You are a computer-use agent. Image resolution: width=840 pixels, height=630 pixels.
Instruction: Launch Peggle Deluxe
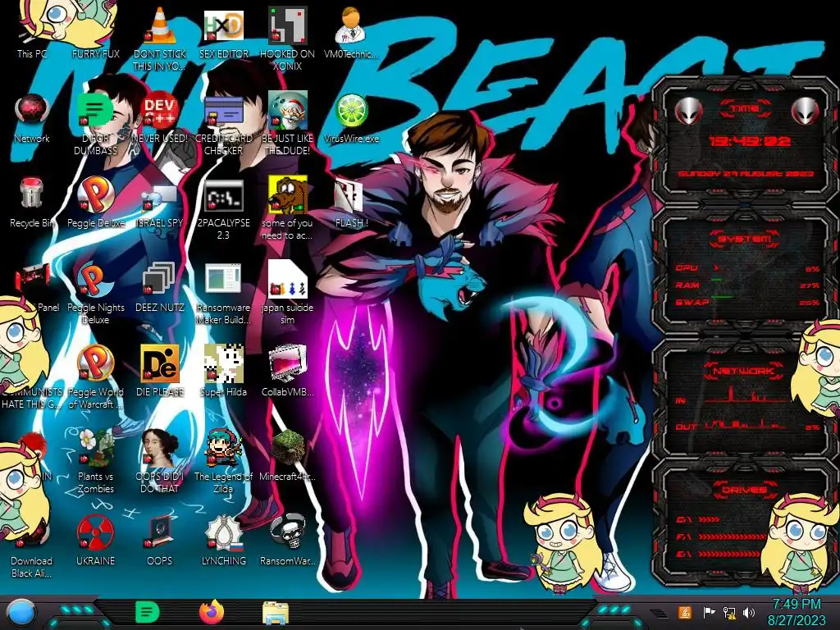click(95, 203)
